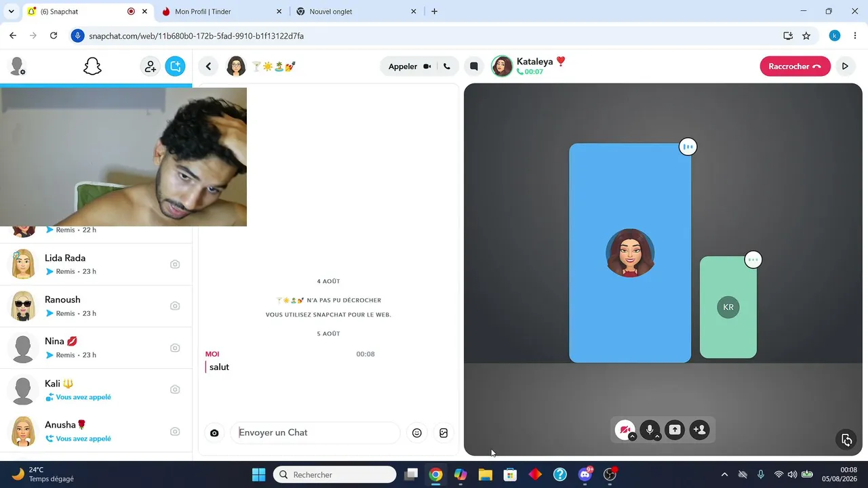Hang up with the Raccrocher button
The image size is (868, 488).
click(795, 66)
